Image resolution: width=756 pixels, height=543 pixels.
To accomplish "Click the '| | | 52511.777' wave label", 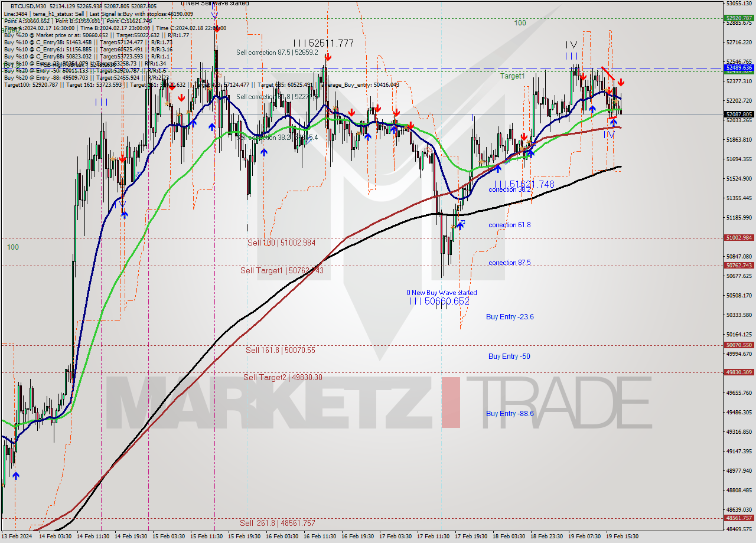I will [324, 43].
